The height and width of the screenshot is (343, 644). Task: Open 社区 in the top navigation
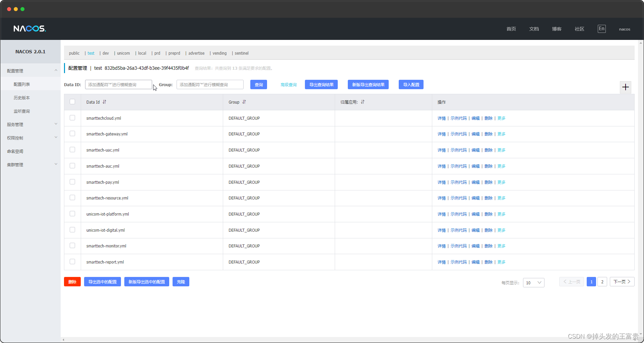[579, 29]
